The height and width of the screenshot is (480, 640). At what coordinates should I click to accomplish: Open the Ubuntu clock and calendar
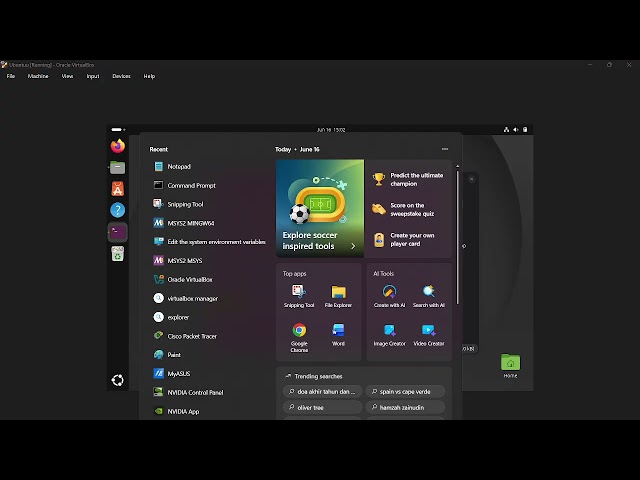point(331,130)
